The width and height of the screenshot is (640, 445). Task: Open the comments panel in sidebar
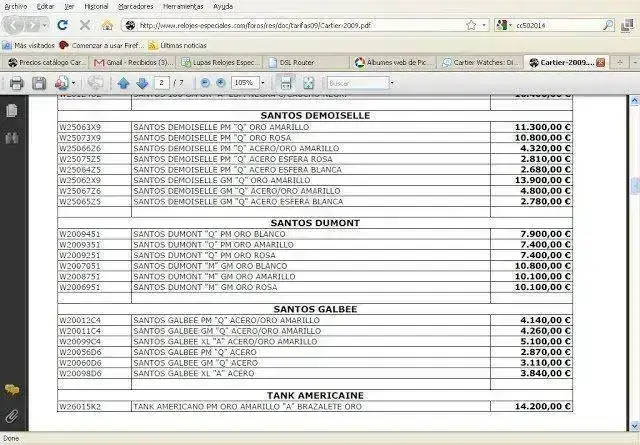12,389
